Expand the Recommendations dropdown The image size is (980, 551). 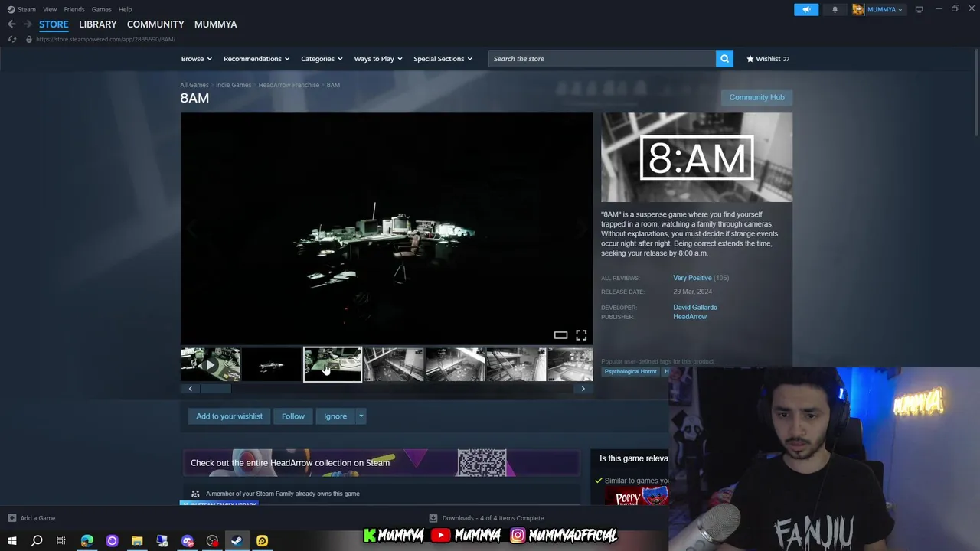256,59
